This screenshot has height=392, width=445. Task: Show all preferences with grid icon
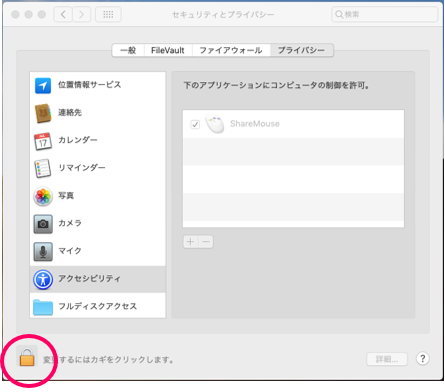[108, 14]
